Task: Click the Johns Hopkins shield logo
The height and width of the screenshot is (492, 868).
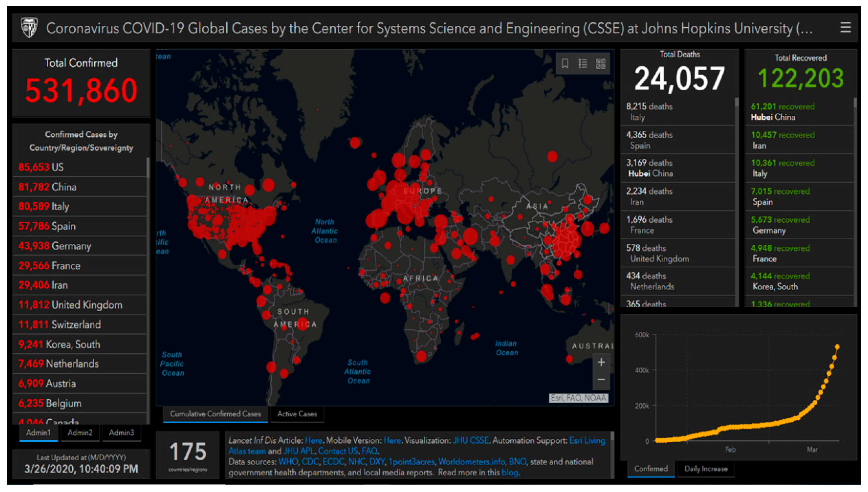Action: point(29,28)
